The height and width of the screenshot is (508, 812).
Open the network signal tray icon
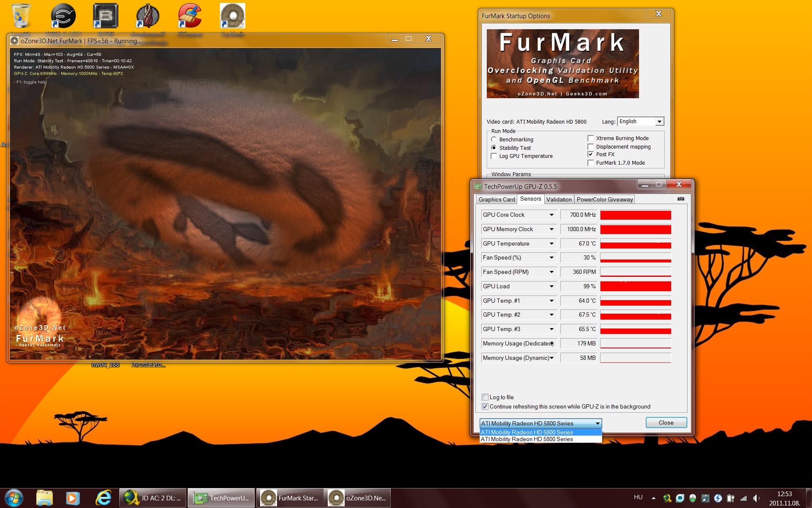743,498
